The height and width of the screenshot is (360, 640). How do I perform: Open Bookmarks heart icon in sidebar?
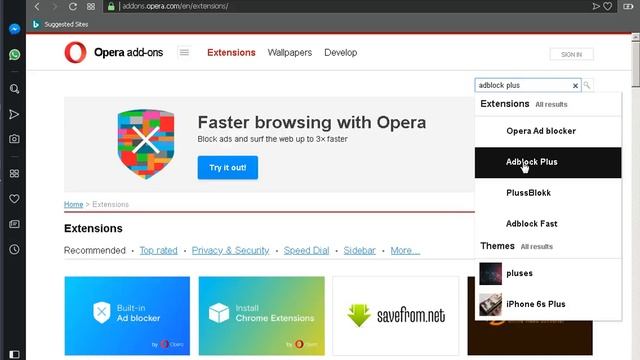[x=14, y=199]
